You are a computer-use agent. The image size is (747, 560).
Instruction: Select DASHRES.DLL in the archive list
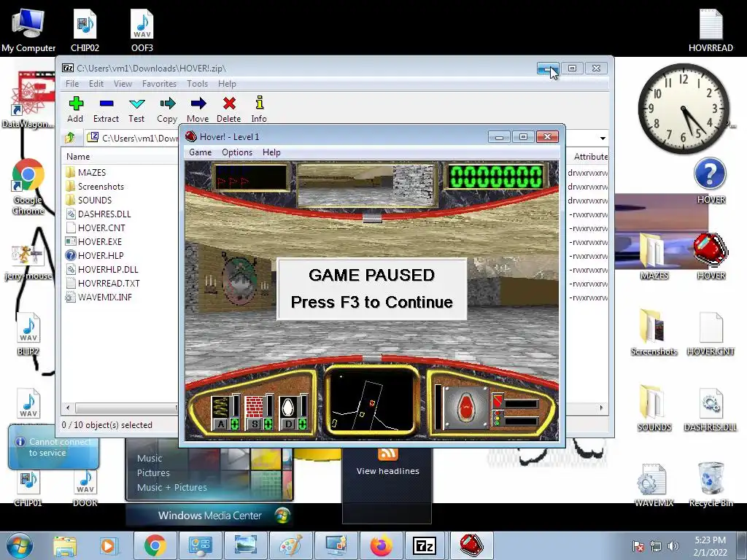click(98, 214)
